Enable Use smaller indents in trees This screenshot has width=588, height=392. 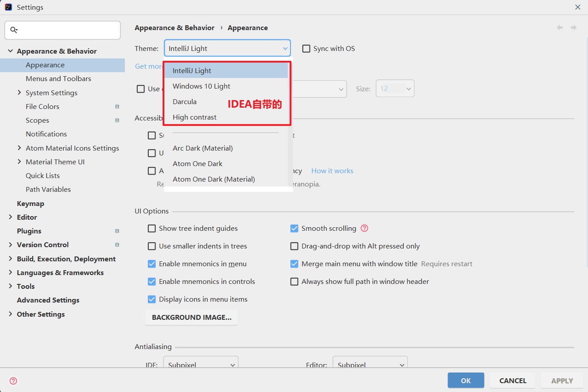[152, 246]
